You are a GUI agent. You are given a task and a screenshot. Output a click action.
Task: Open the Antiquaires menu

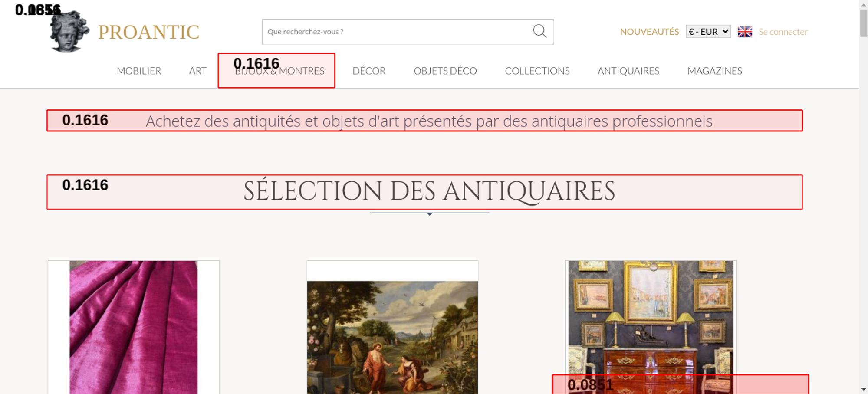628,71
